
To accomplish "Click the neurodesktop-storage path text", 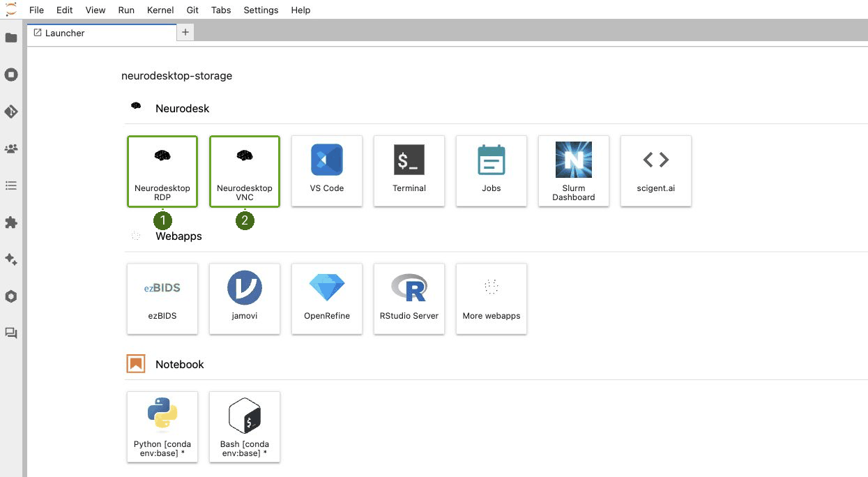I will 176,75.
